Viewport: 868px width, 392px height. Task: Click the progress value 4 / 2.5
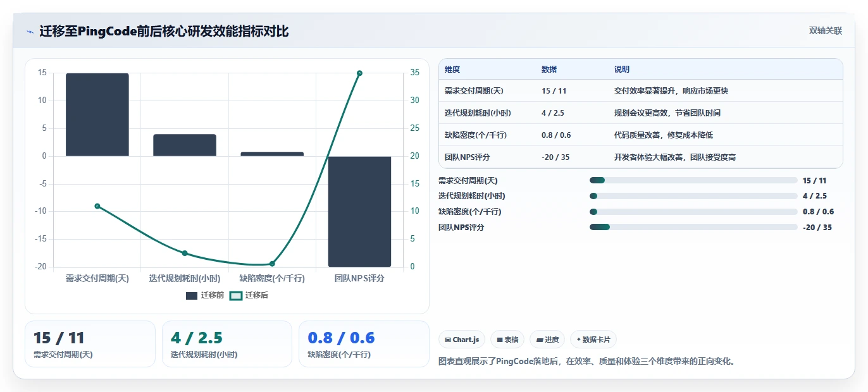click(x=815, y=196)
